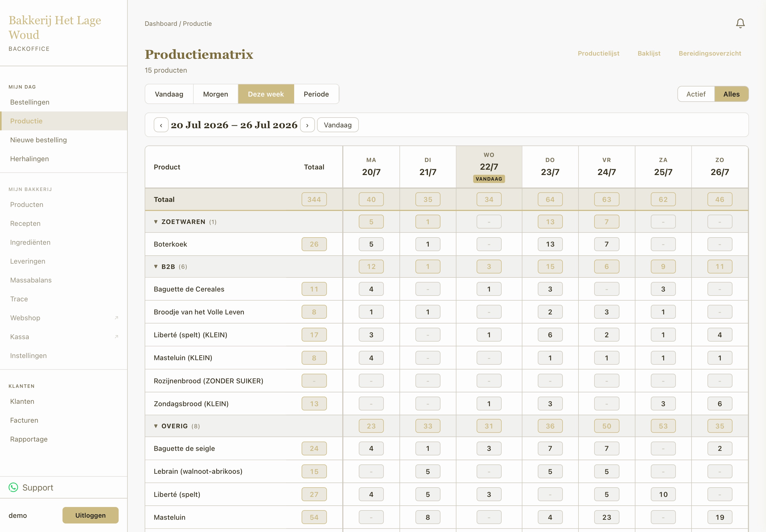Open the notifications bell
Screen dimensions: 766x532
pos(740,23)
